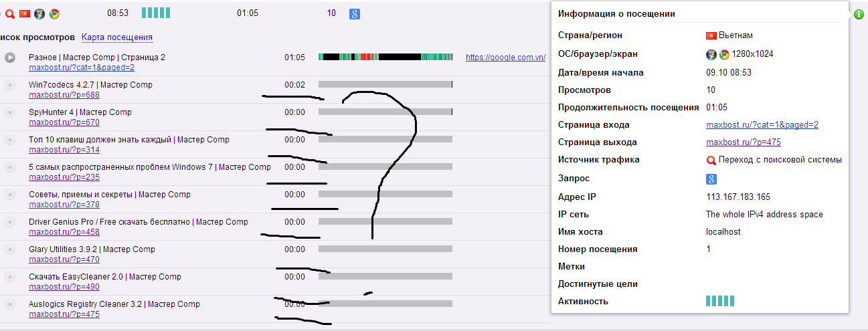Open the exit page link in the 'Страница выхода' row
Screen dimensions: 868x331
coord(744,142)
